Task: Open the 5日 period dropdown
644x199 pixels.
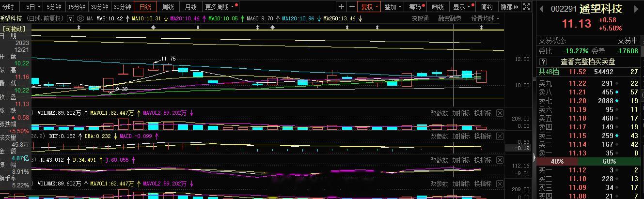Action: (x=33, y=7)
